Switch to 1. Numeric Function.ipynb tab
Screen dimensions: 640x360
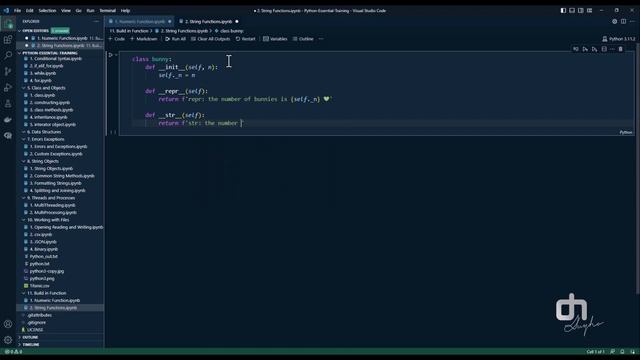(140, 21)
